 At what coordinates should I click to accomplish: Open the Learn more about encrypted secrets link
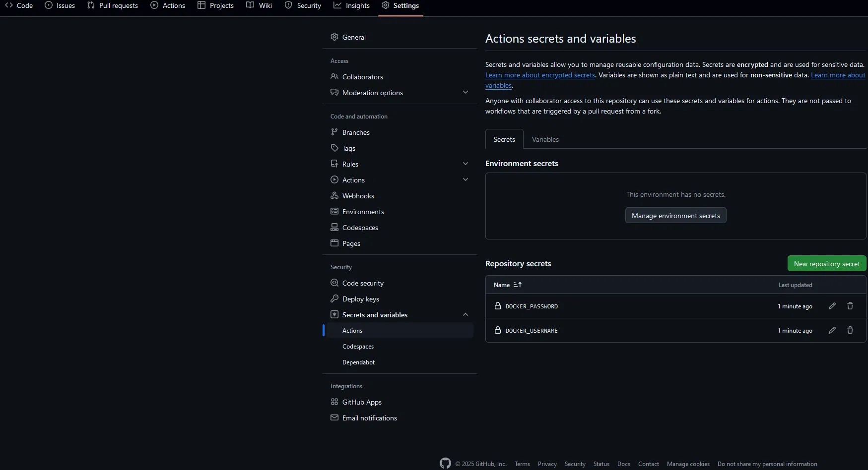[x=540, y=75]
